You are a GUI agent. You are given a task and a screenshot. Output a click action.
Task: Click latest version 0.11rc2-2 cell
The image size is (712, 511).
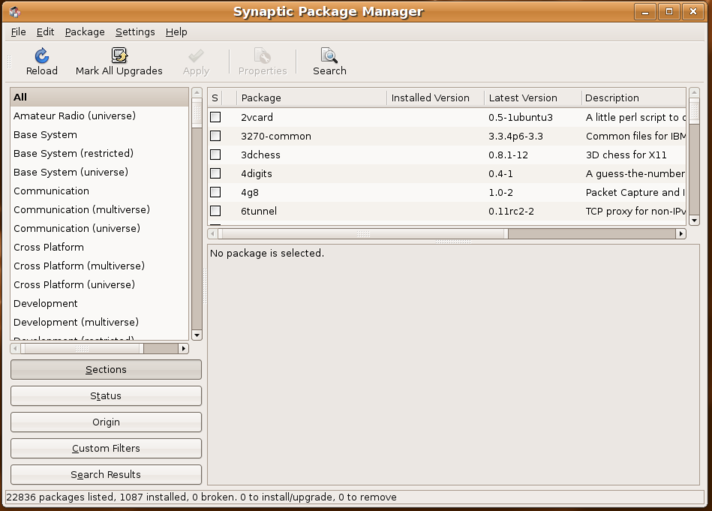tap(511, 211)
